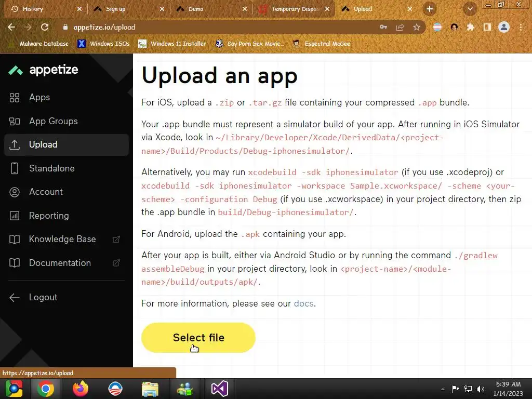532x399 pixels.
Task: Launch Firefox from the taskbar
Action: 81,389
